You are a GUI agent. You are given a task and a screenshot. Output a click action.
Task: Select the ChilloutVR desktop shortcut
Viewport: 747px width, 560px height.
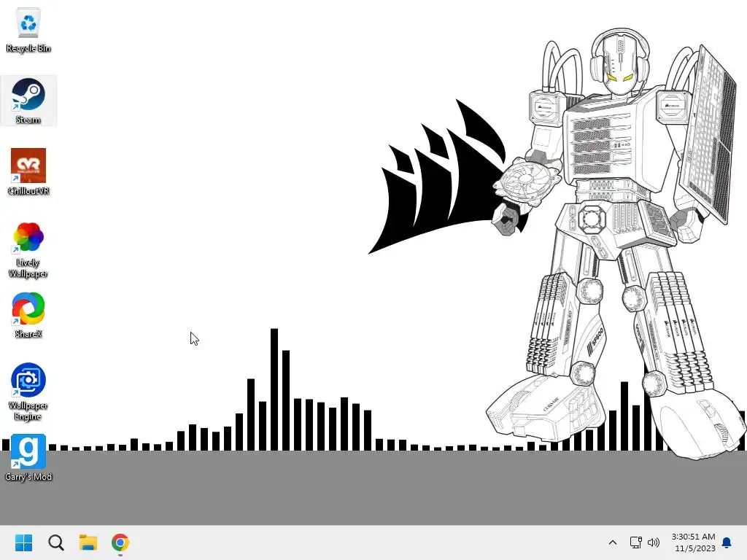pyautogui.click(x=28, y=172)
